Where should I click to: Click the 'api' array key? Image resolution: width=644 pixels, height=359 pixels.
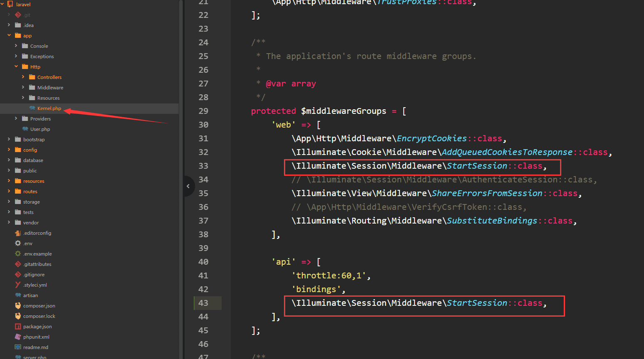click(284, 262)
